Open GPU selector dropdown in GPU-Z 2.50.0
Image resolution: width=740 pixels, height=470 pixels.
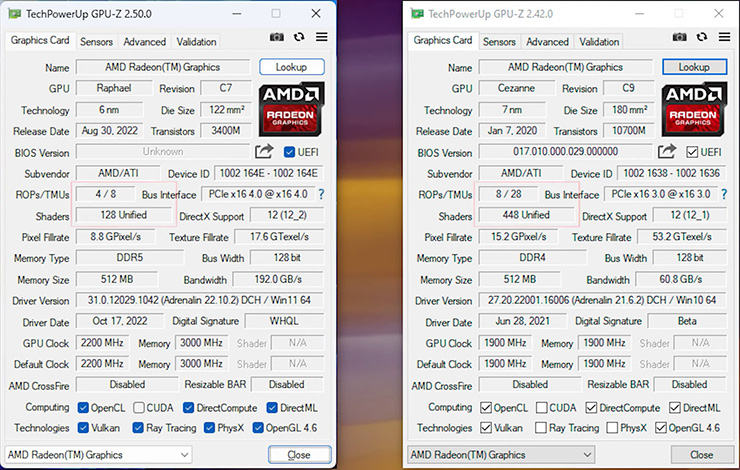[x=99, y=455]
